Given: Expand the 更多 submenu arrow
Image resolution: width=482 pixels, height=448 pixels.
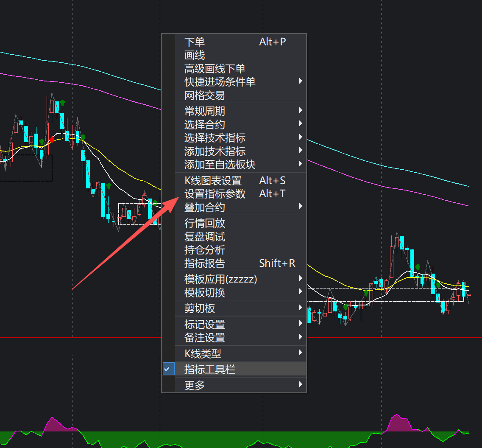Looking at the screenshot, I should (x=301, y=385).
